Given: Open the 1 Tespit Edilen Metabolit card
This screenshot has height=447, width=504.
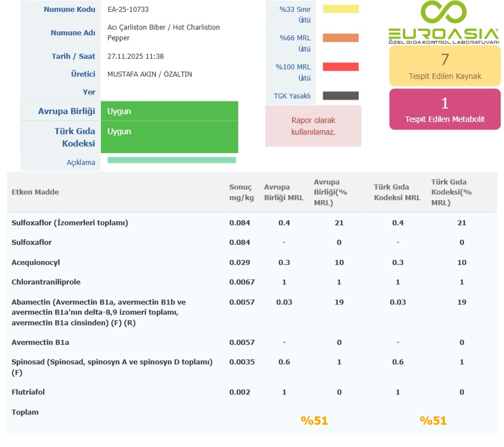Looking at the screenshot, I should point(444,109).
